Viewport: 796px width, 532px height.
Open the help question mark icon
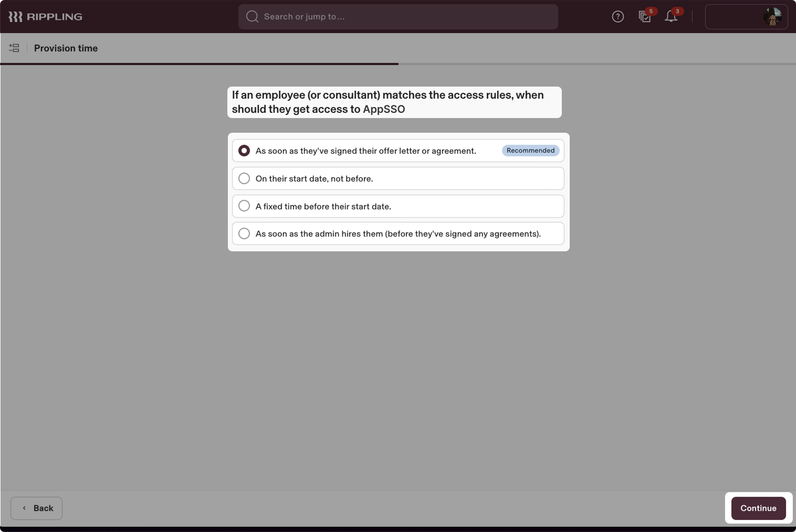(617, 16)
